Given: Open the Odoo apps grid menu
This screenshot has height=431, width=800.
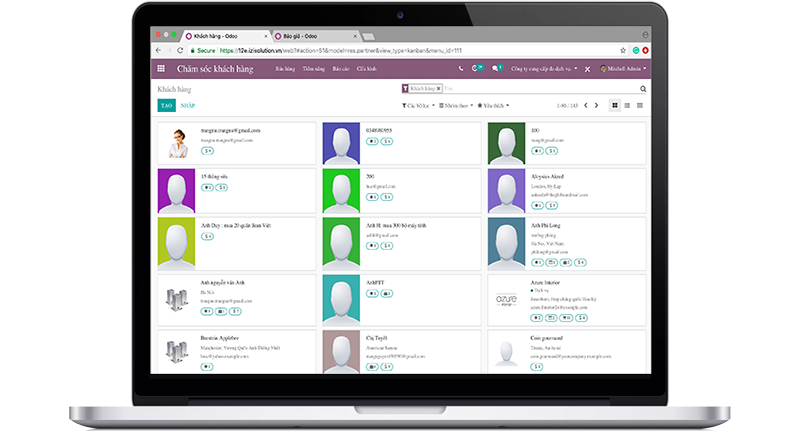Looking at the screenshot, I should click(x=162, y=69).
